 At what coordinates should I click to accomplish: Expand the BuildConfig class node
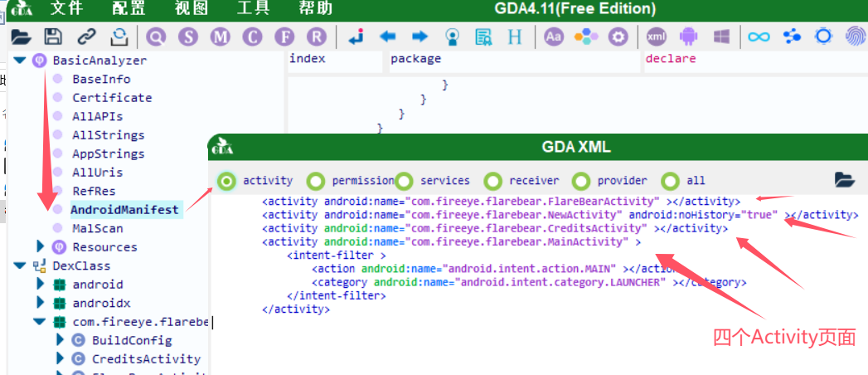pyautogui.click(x=61, y=339)
